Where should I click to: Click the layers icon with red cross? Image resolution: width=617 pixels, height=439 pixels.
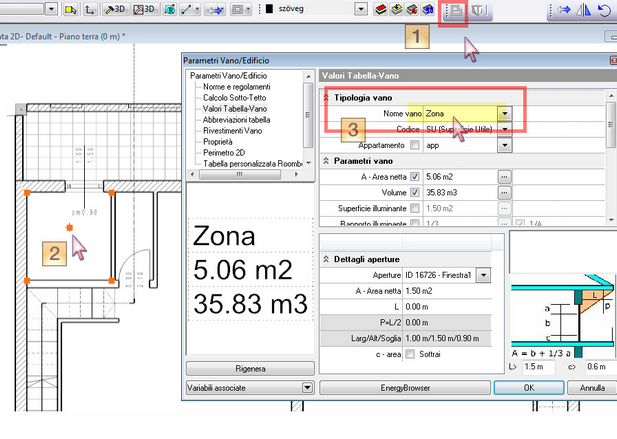(x=412, y=9)
